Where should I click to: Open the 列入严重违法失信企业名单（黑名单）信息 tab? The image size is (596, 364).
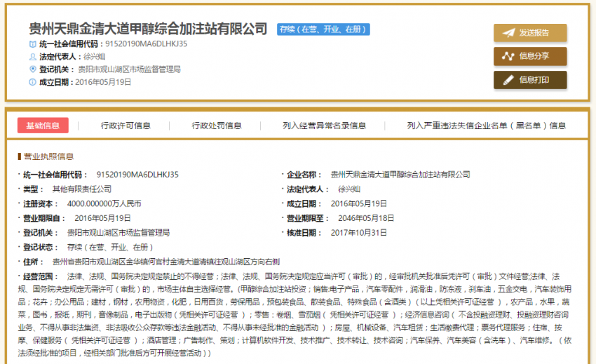point(487,126)
